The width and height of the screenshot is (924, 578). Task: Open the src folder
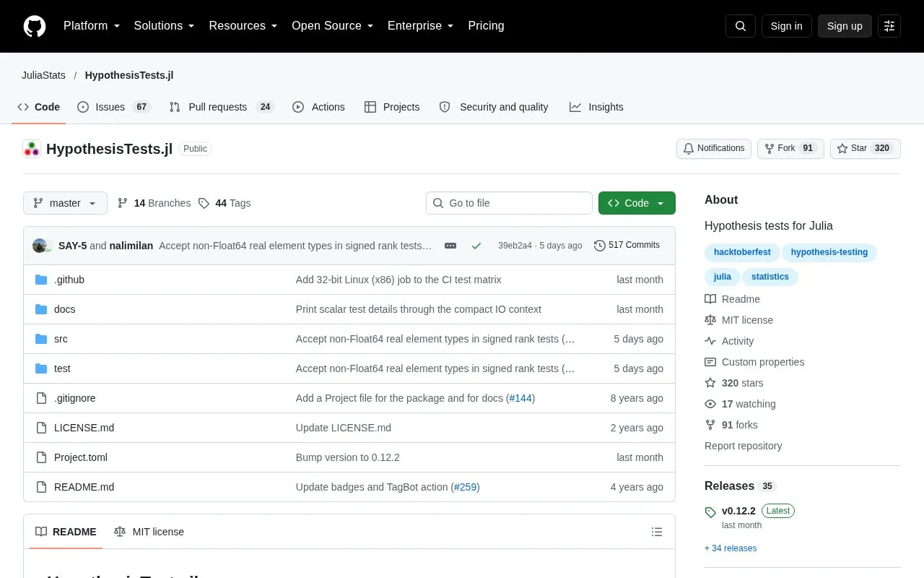tap(61, 339)
